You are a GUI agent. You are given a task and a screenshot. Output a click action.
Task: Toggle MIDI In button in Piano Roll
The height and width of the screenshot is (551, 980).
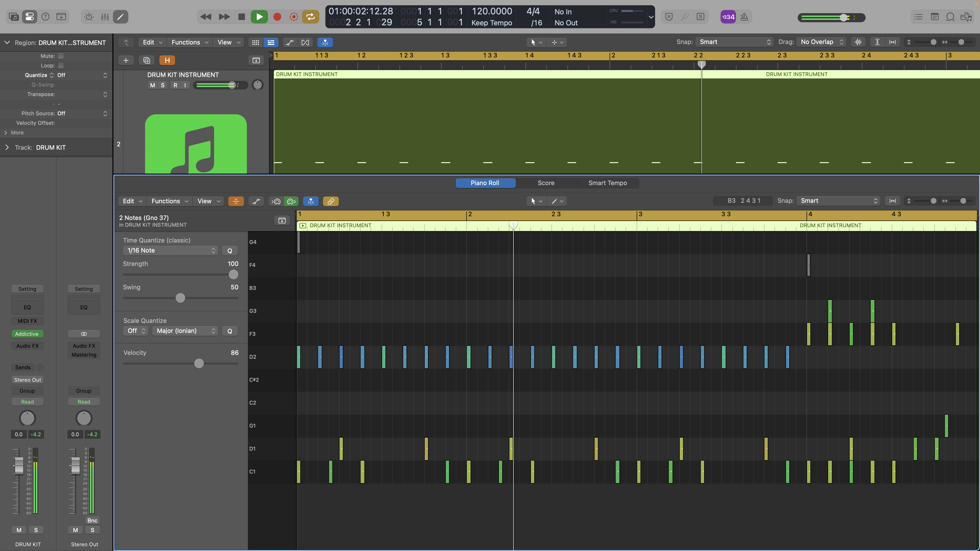point(276,201)
